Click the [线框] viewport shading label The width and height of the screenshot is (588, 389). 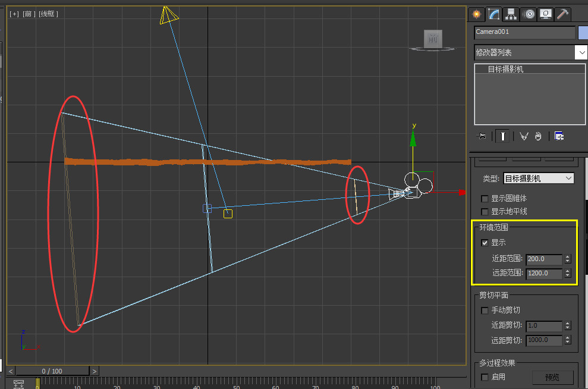pos(49,14)
